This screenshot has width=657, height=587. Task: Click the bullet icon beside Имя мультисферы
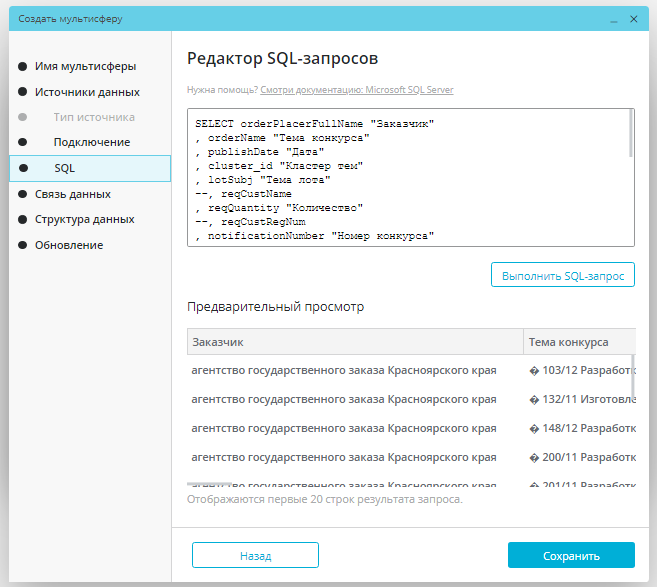[23, 66]
